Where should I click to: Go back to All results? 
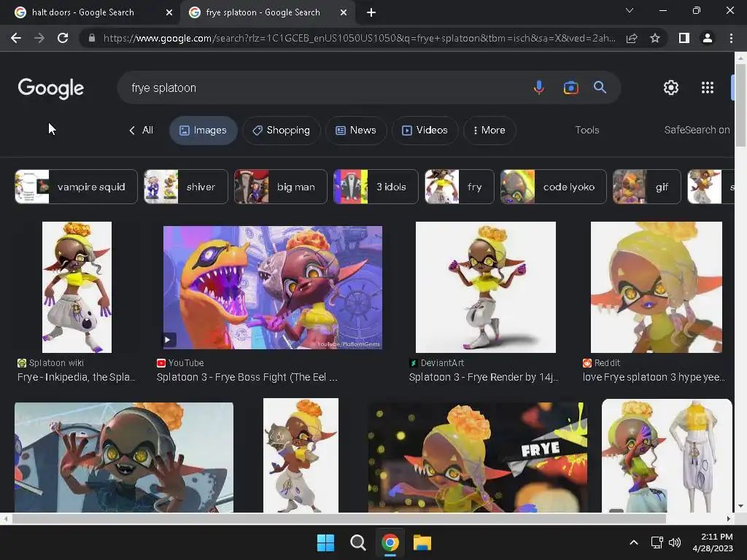point(141,130)
